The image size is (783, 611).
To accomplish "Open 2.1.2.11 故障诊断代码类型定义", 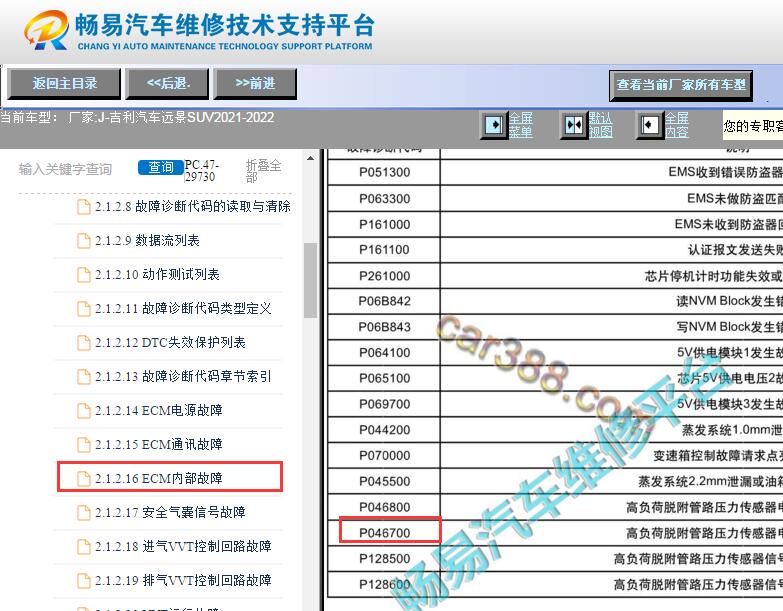I will click(183, 308).
